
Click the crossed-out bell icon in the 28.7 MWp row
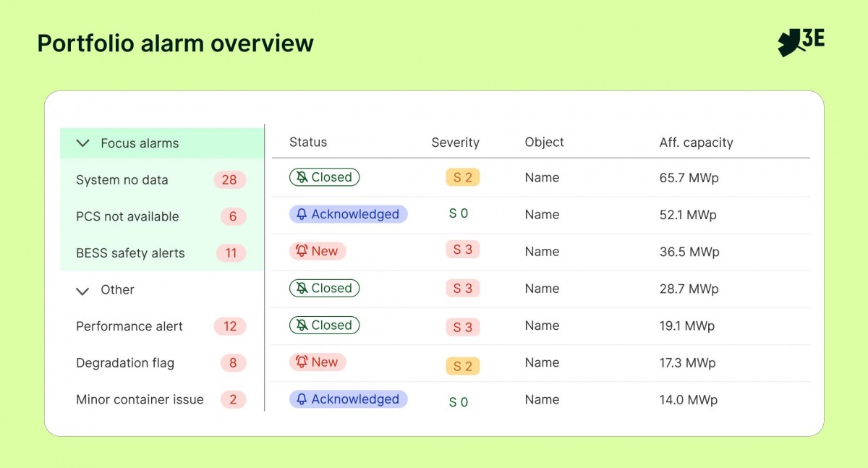pyautogui.click(x=301, y=288)
